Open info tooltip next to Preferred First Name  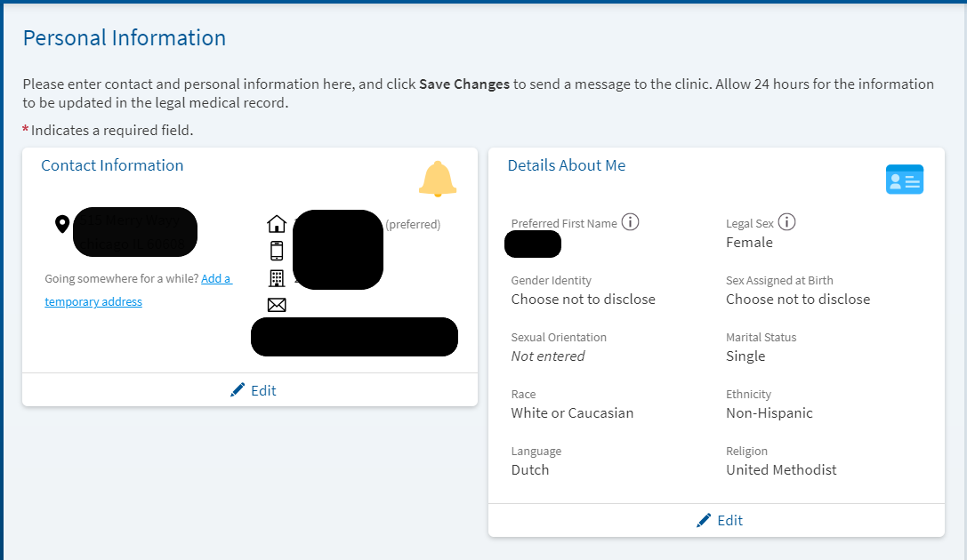tap(630, 222)
